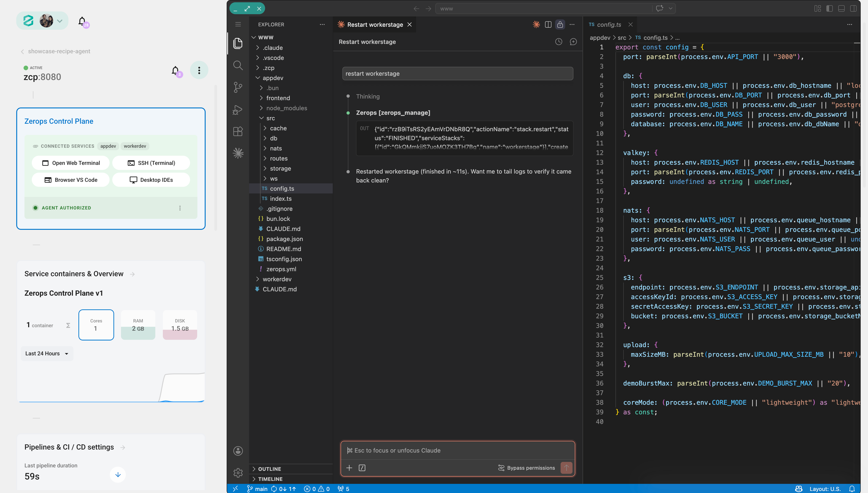
Task: Toggle the hamburger application menu
Action: click(x=238, y=24)
